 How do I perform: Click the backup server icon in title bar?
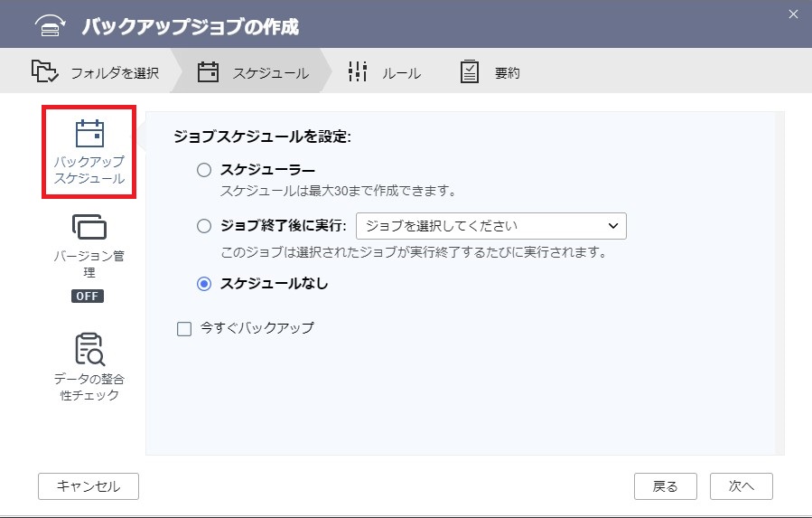click(50, 25)
